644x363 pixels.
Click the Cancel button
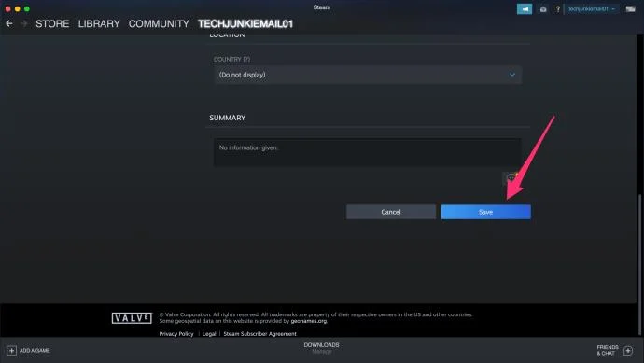tap(390, 212)
